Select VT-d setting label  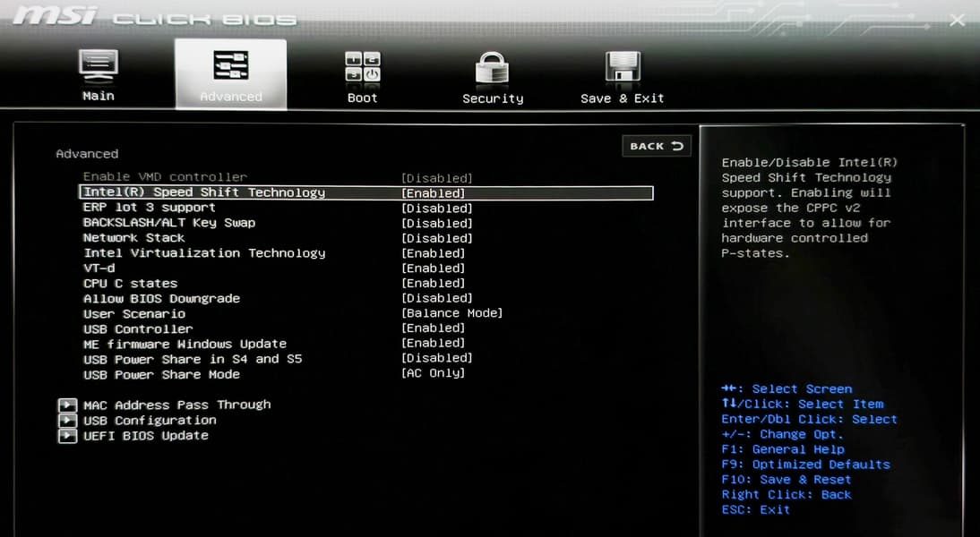click(x=99, y=268)
